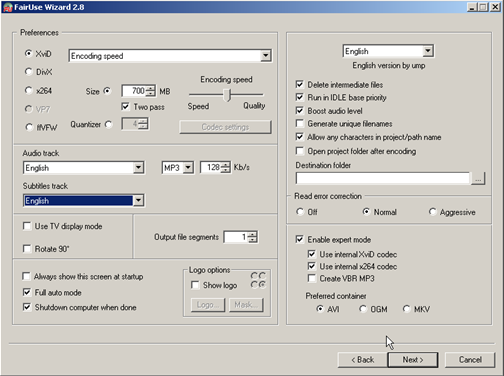
Task: Uncheck Boost audio level
Action: (x=300, y=110)
